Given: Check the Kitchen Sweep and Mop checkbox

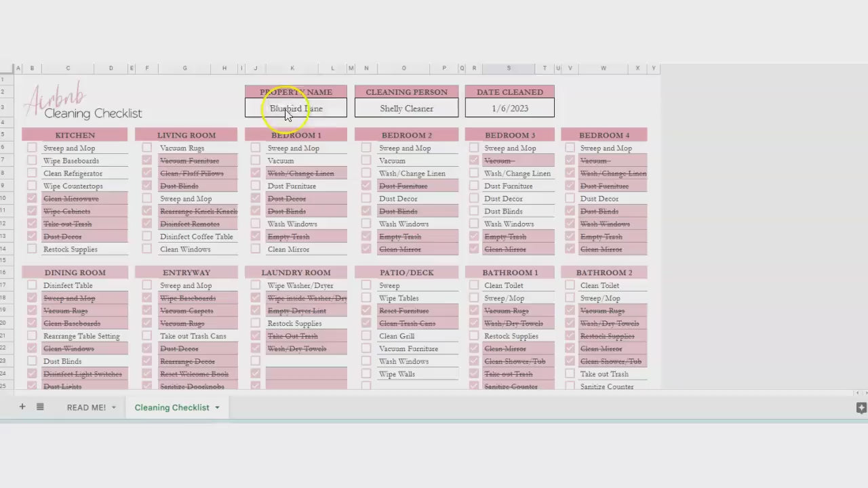Looking at the screenshot, I should pyautogui.click(x=32, y=148).
